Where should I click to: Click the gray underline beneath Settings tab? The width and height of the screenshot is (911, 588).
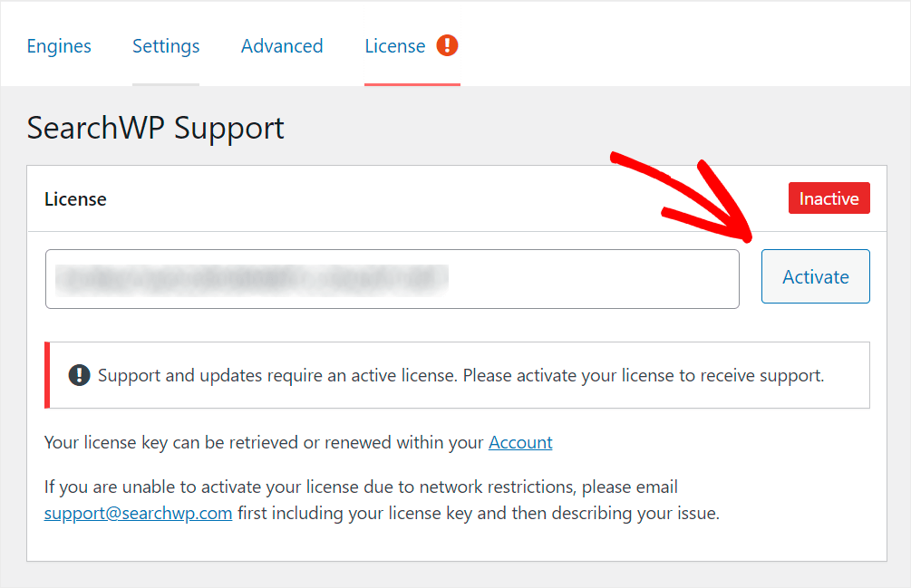[x=166, y=85]
